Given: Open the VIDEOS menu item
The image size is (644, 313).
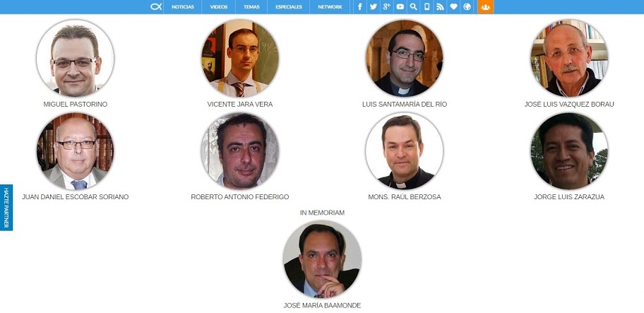Looking at the screenshot, I should pos(219,7).
